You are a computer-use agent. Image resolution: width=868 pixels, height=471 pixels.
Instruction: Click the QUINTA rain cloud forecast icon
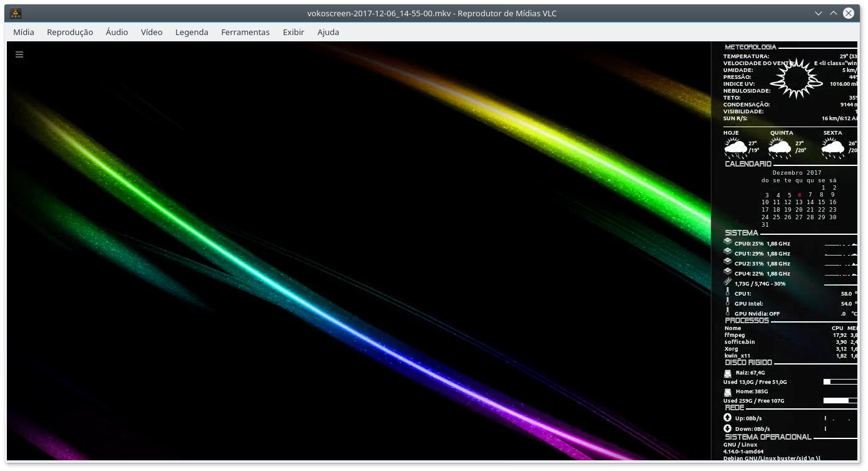coord(778,146)
